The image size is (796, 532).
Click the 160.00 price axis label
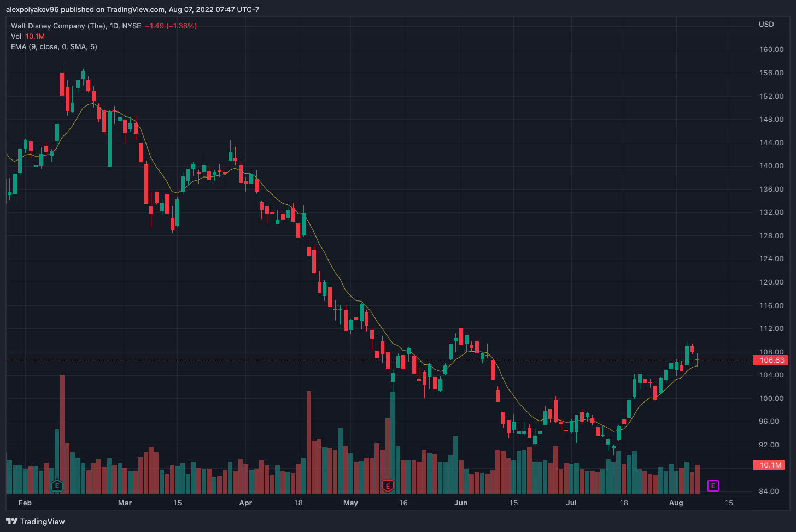tap(771, 49)
